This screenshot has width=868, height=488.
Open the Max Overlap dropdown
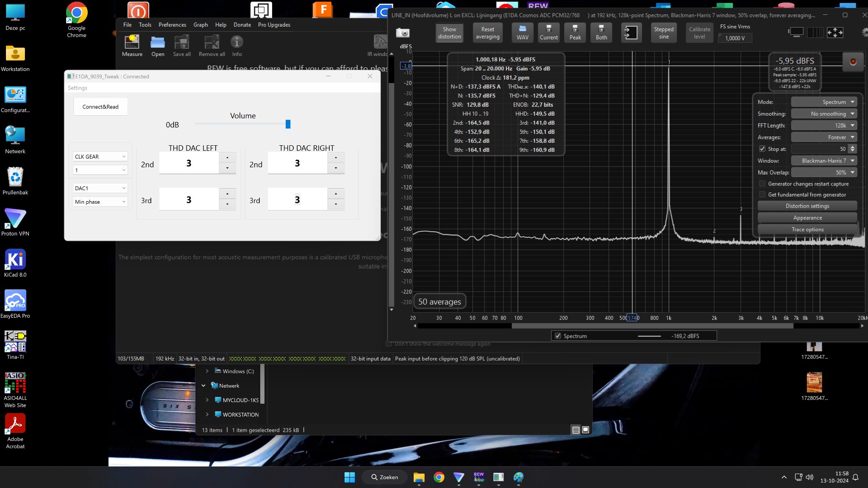(824, 172)
